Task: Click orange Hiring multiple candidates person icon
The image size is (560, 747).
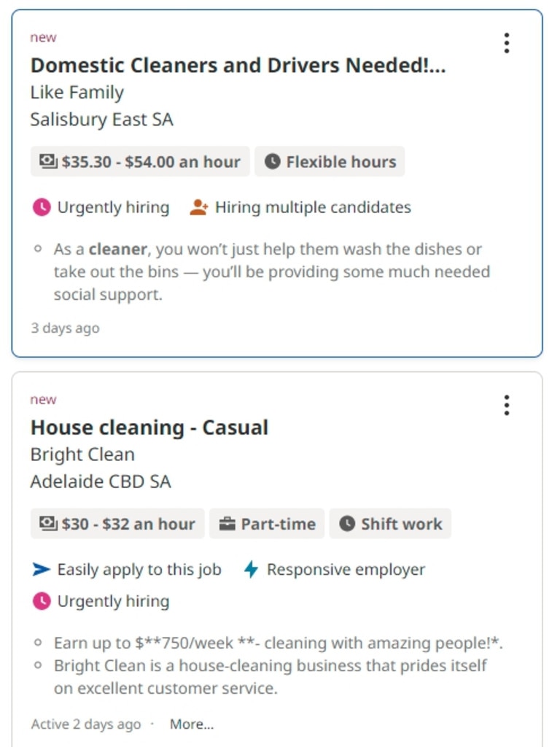Action: click(x=198, y=207)
